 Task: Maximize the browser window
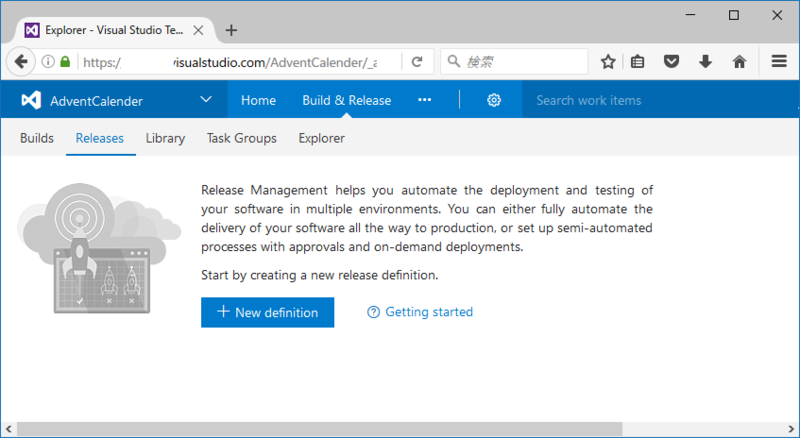(x=734, y=15)
